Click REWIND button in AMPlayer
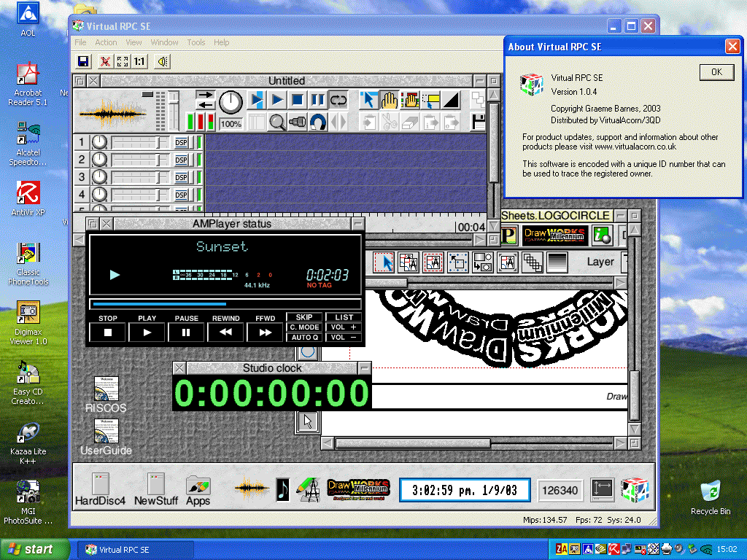The height and width of the screenshot is (560, 747). tap(226, 332)
